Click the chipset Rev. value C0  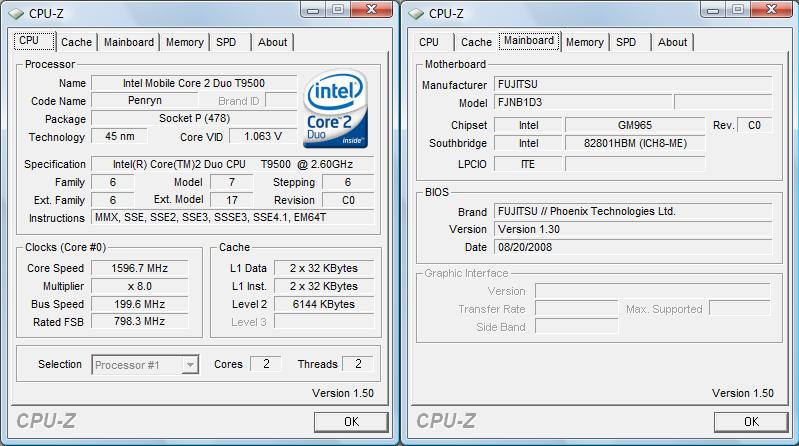(x=754, y=125)
